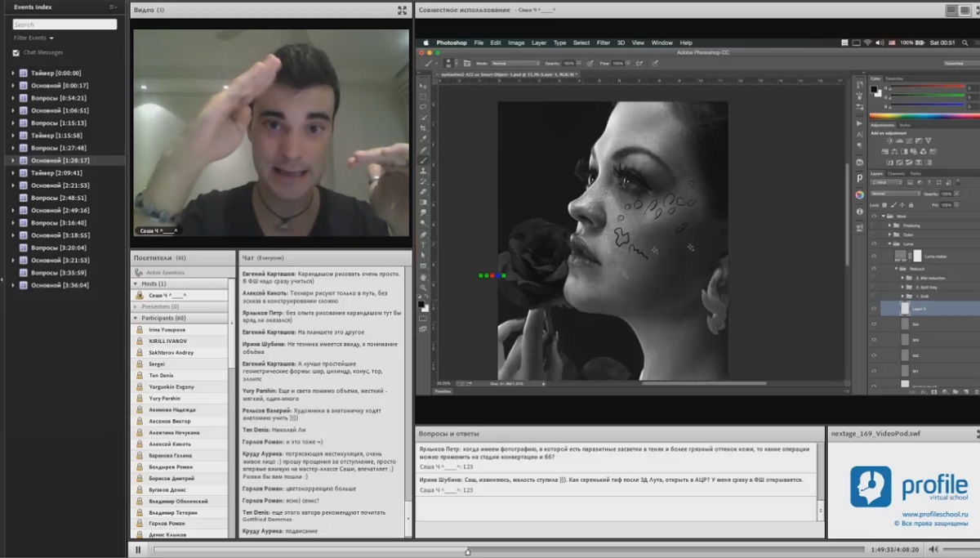Open the P plugin panel icon
This screenshot has width=980, height=558.
859,178
